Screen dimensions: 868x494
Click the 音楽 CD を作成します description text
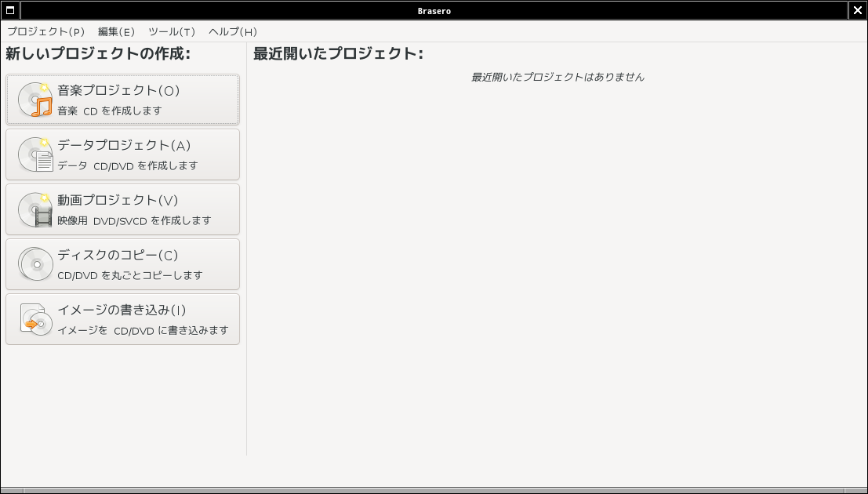click(110, 111)
